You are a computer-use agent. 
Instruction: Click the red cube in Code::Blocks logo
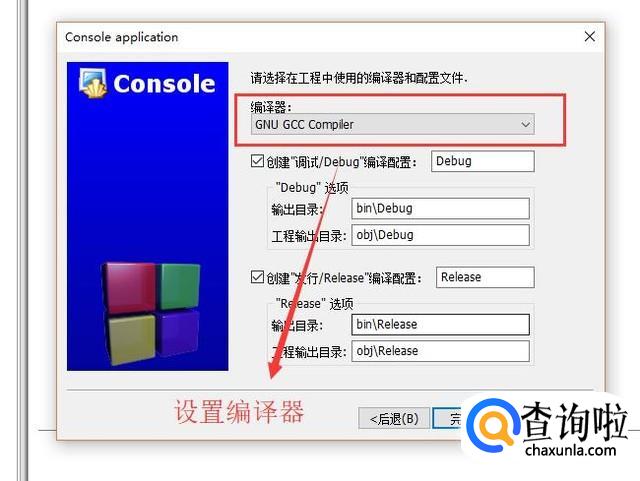click(130, 288)
